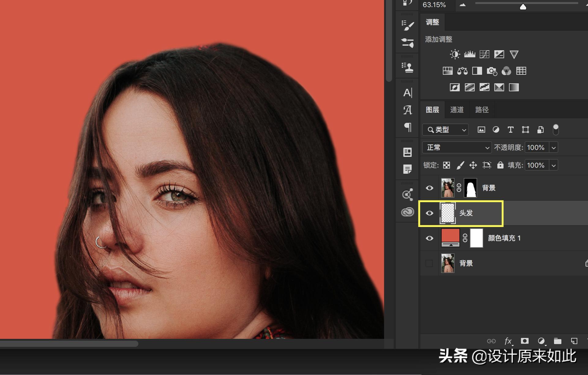This screenshot has height=375, width=588.
Task: Expand the 不透明度 opacity dropdown arrow
Action: pyautogui.click(x=553, y=148)
